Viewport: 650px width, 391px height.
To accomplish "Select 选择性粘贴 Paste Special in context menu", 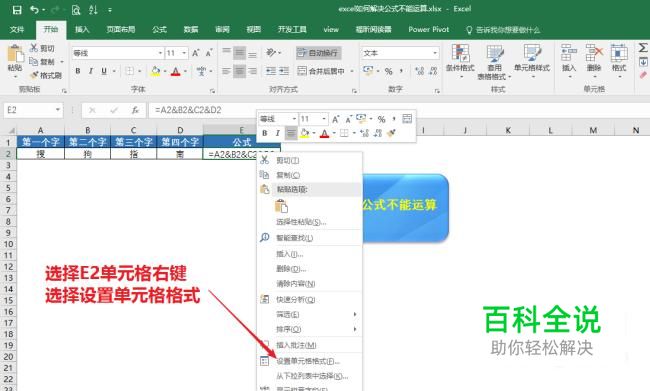I will pyautogui.click(x=310, y=222).
